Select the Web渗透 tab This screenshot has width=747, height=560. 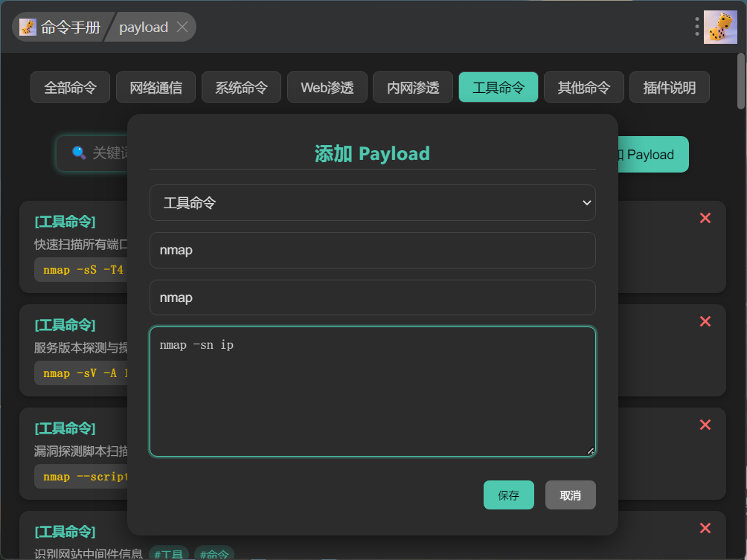click(x=327, y=87)
